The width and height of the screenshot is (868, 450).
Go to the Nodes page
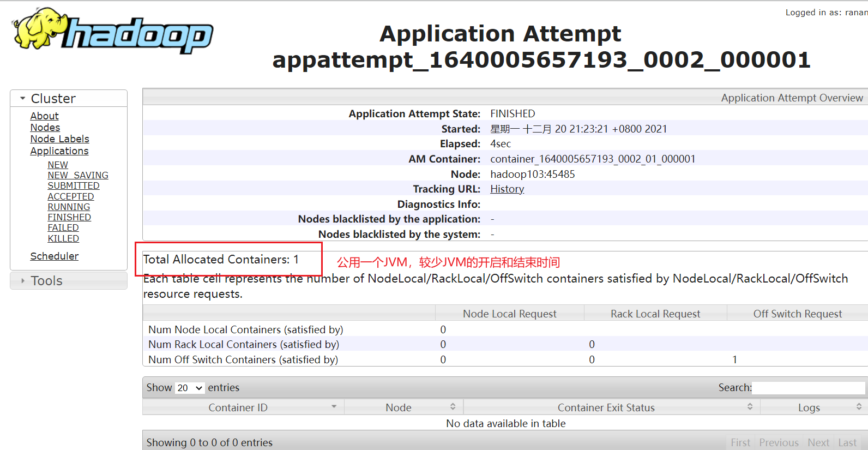tap(45, 128)
